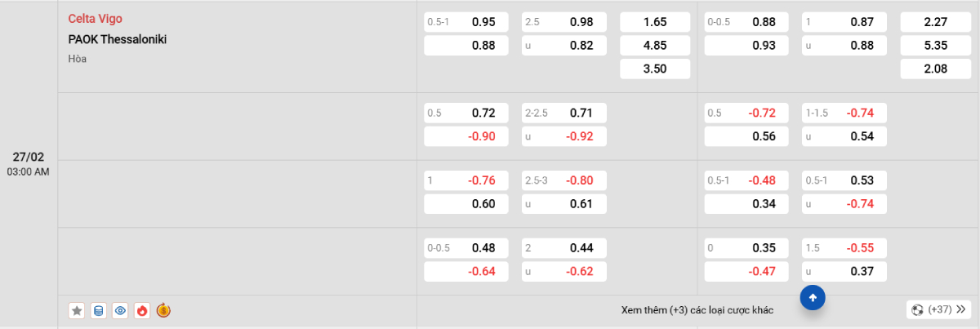Viewport: 980px width, 329px height.
Task: Select the -0.55 odds for 1.5 line
Action: [844, 247]
